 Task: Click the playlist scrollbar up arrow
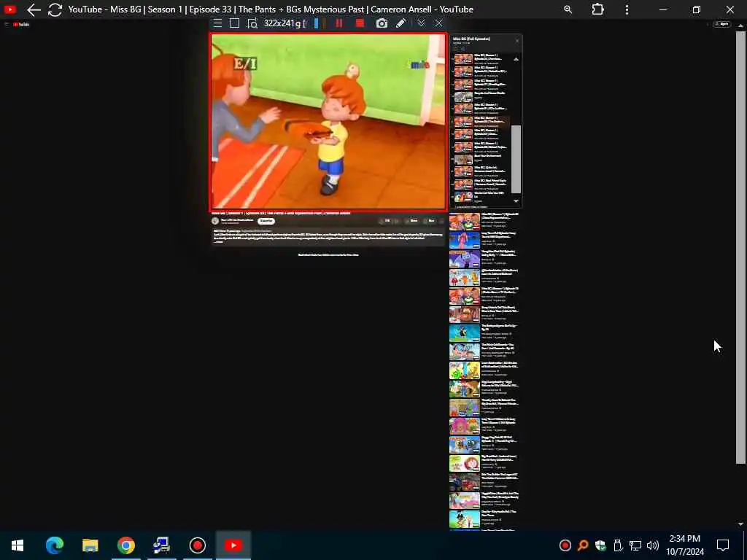(x=516, y=60)
